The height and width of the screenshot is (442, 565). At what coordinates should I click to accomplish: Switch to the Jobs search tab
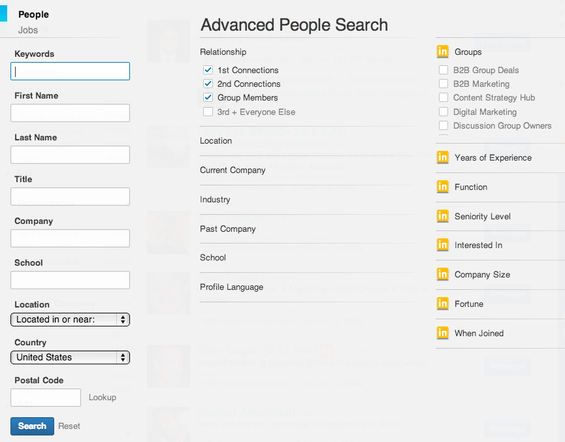tap(28, 30)
